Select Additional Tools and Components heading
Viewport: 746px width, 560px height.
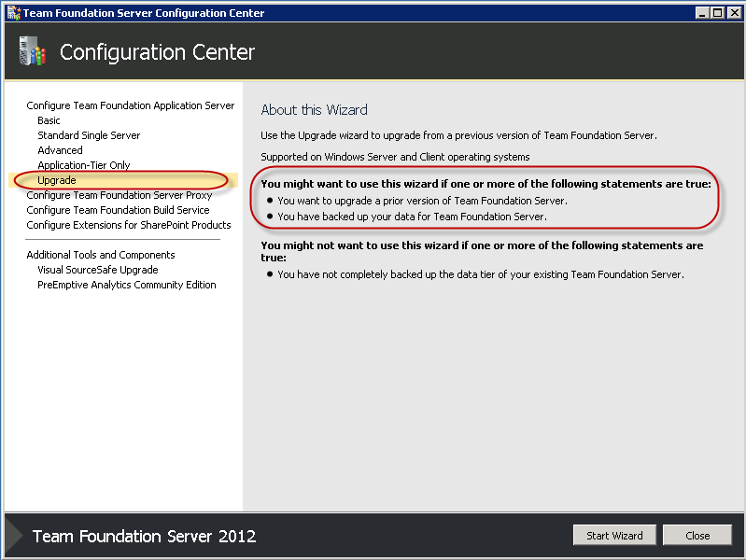pos(101,255)
